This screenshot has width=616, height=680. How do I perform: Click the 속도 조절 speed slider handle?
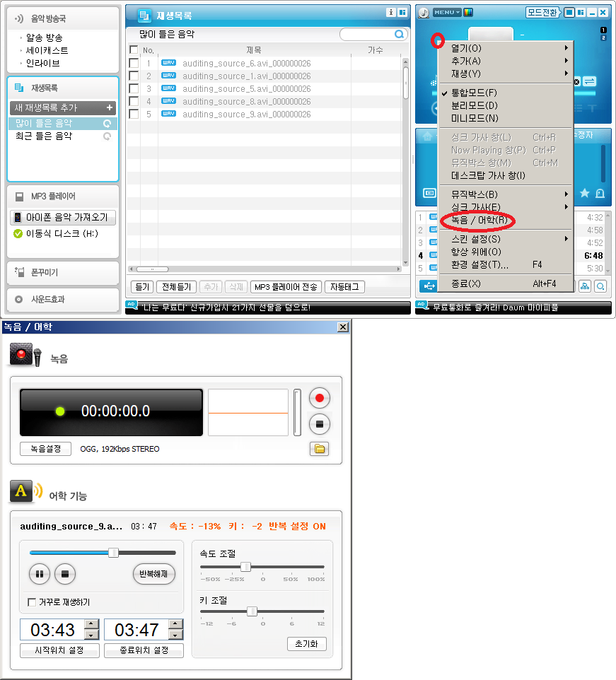click(x=245, y=566)
